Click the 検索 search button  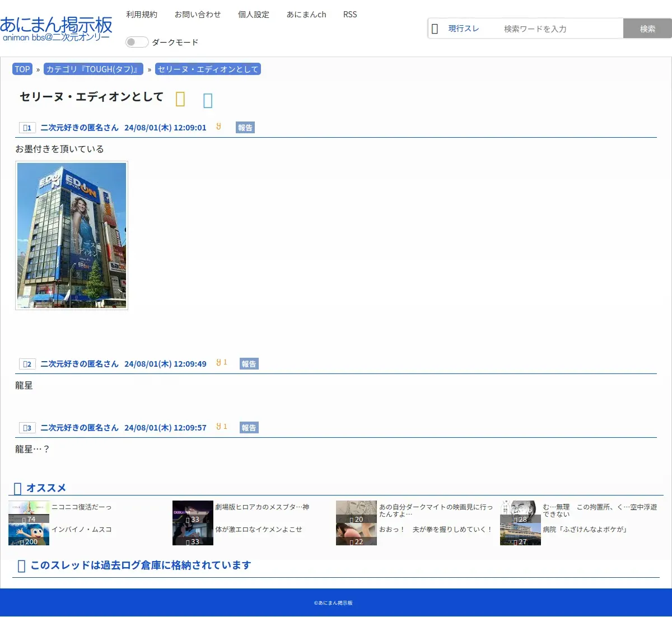pyautogui.click(x=647, y=29)
